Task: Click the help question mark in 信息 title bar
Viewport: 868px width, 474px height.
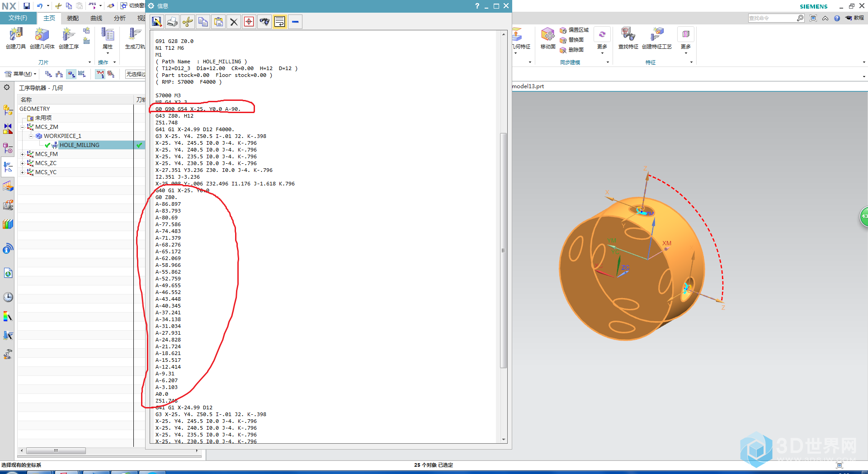Action: (x=477, y=6)
